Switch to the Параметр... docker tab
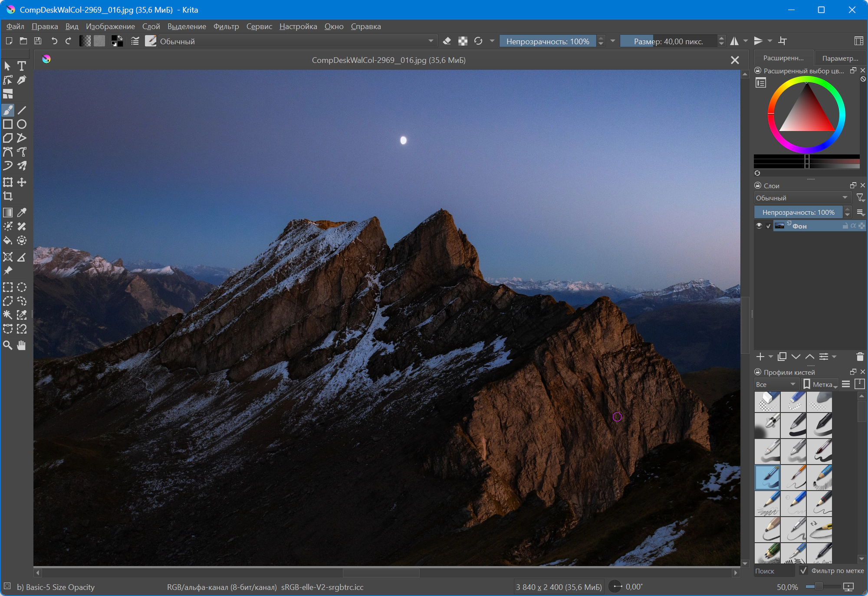 tap(840, 58)
